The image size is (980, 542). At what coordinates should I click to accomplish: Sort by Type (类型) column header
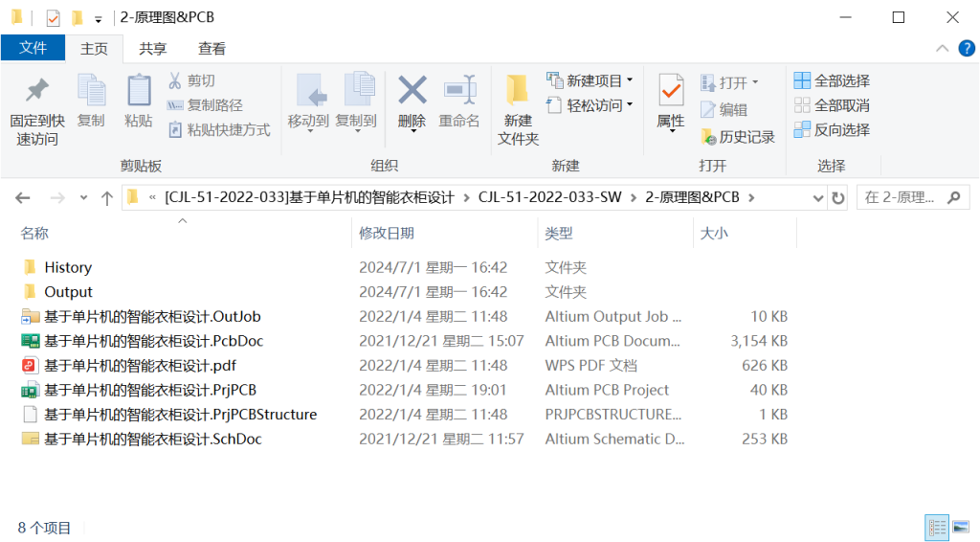pyautogui.click(x=615, y=234)
